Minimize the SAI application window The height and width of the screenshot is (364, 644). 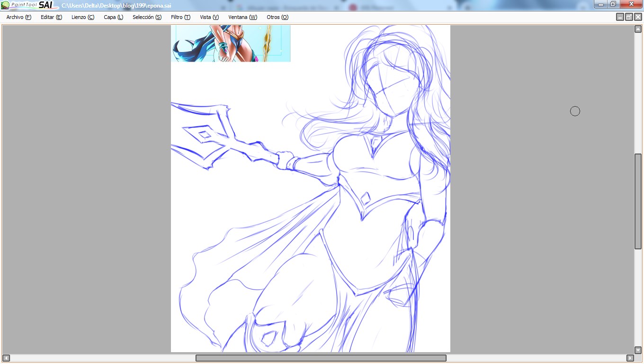(601, 4)
